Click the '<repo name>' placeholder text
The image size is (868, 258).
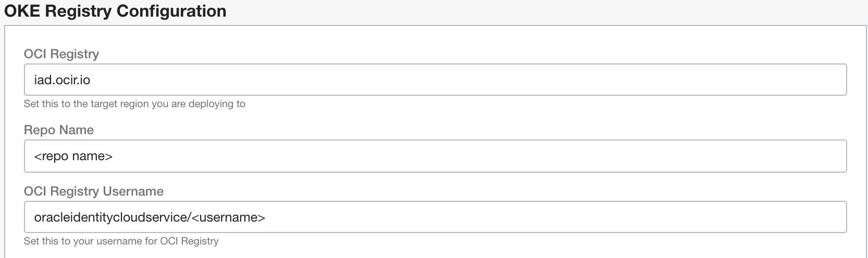pos(73,156)
